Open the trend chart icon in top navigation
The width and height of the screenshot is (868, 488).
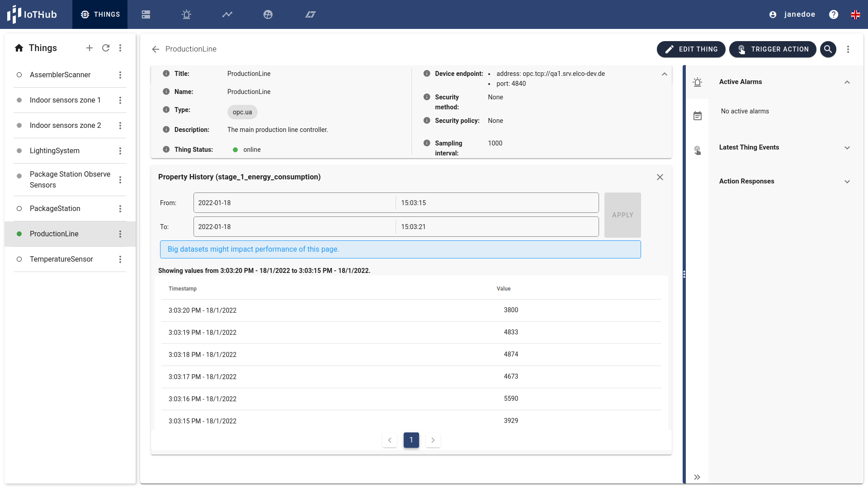(227, 14)
